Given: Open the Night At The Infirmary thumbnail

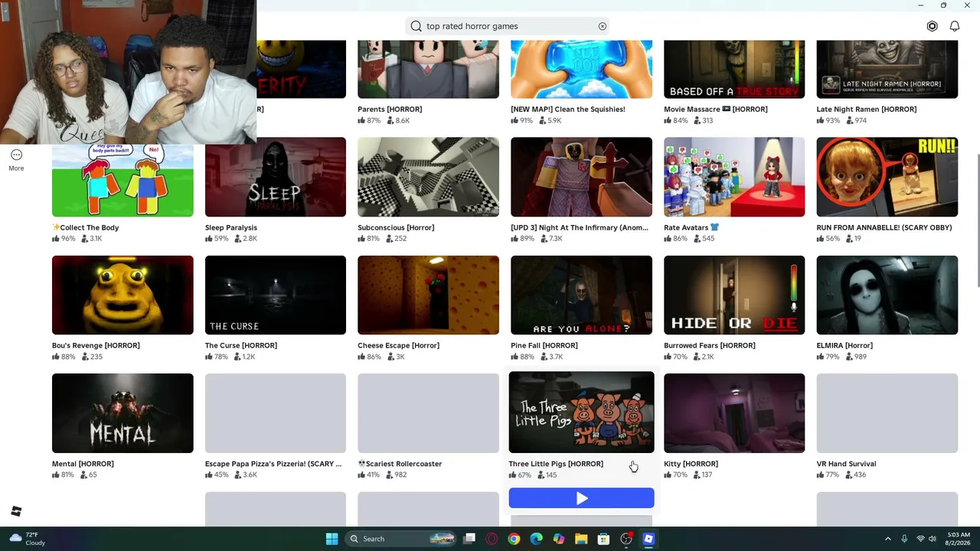Looking at the screenshot, I should pos(581,177).
